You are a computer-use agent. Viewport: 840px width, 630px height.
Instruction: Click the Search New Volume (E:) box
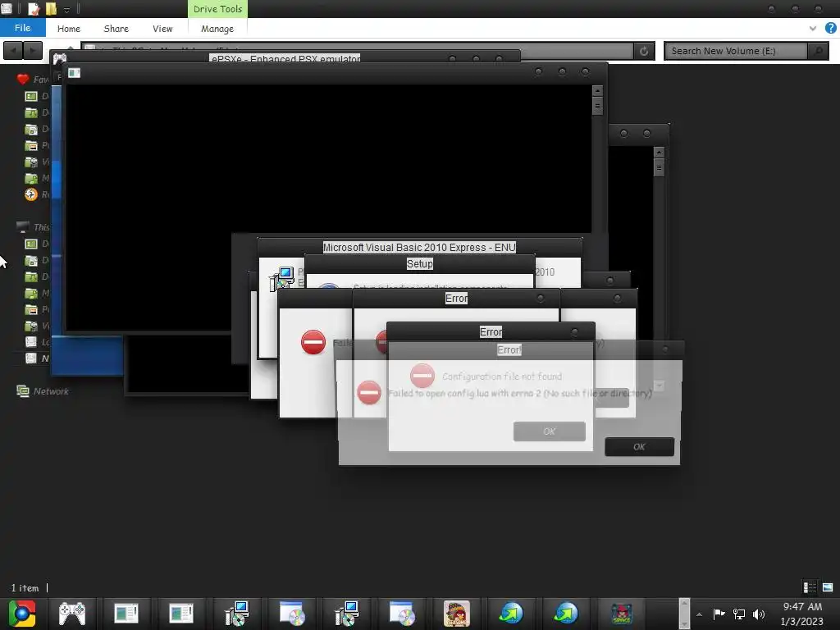tap(736, 51)
